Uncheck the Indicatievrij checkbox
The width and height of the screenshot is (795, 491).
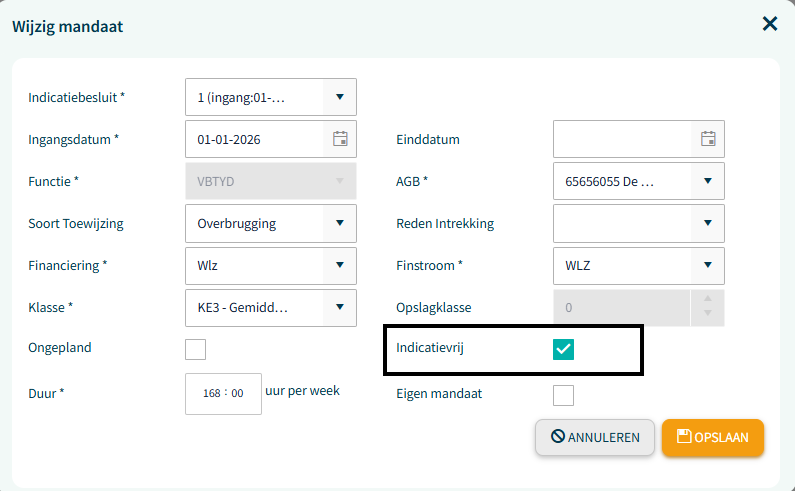coord(564,349)
